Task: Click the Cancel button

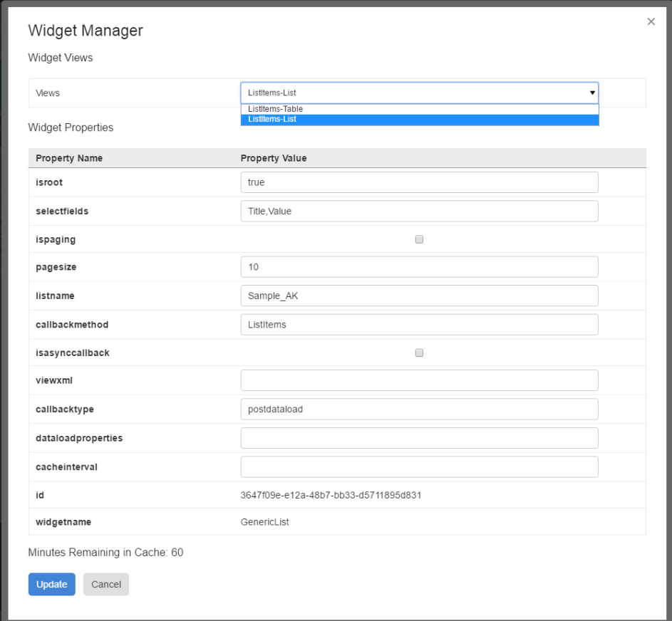Action: [x=106, y=584]
